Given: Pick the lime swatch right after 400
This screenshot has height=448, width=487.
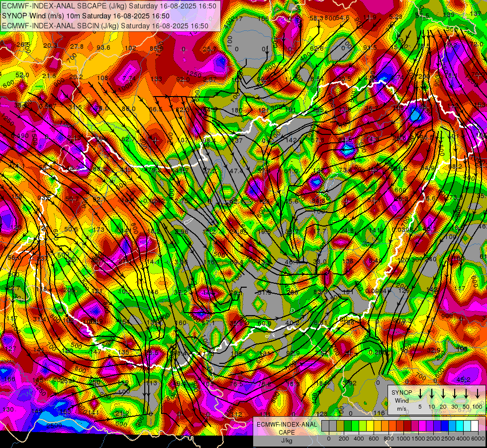Looking at the screenshot, I should point(363,426).
